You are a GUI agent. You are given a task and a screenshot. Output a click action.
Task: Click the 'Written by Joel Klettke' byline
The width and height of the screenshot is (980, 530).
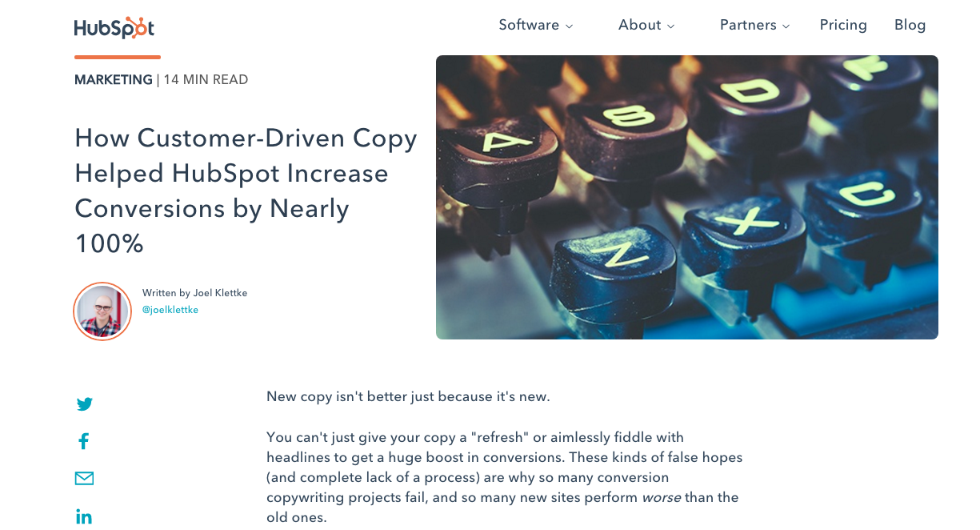coord(194,293)
